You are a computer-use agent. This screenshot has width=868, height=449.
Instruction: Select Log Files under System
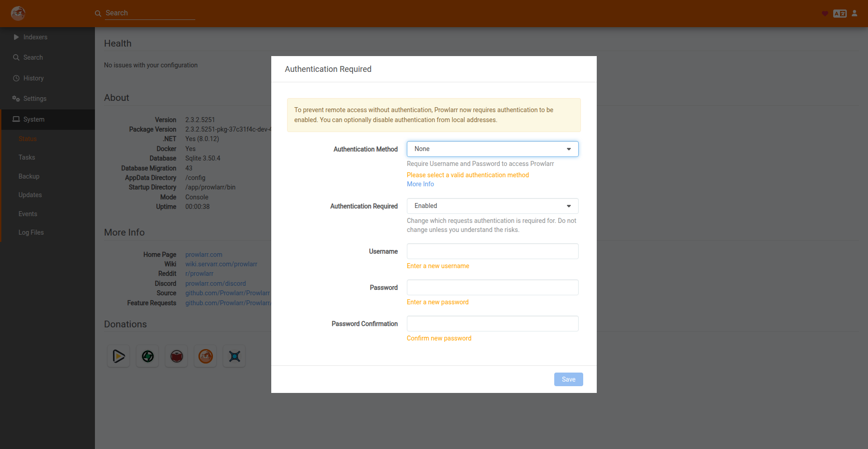(31, 232)
